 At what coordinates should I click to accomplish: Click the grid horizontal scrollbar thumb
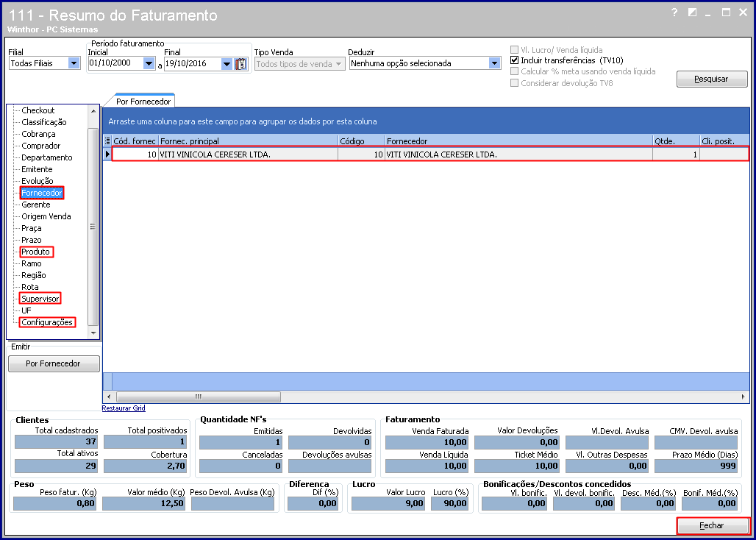[x=198, y=397]
